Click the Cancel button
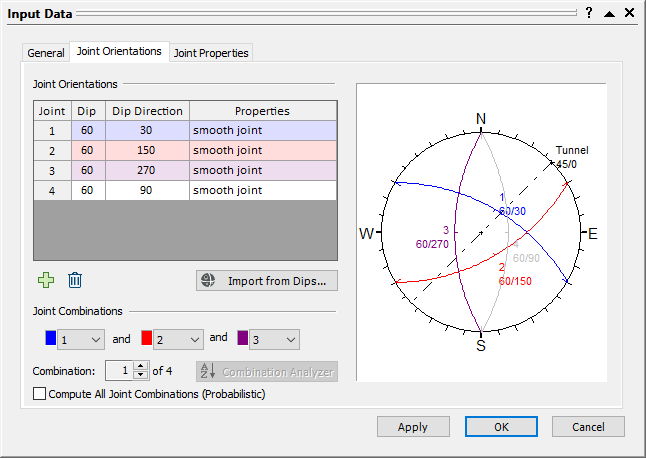 tap(588, 427)
